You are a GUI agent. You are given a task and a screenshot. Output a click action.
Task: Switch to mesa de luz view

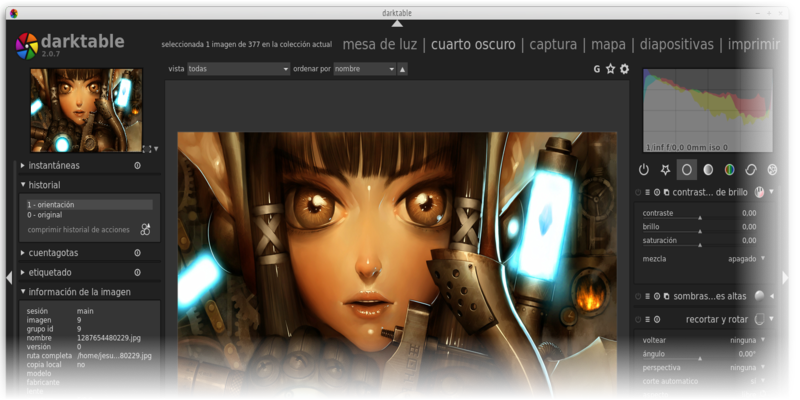380,44
